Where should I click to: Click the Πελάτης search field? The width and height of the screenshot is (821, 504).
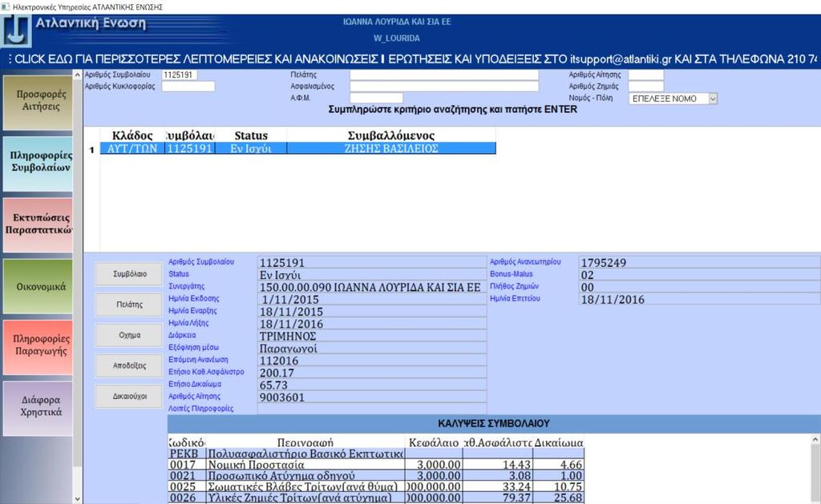pos(444,75)
